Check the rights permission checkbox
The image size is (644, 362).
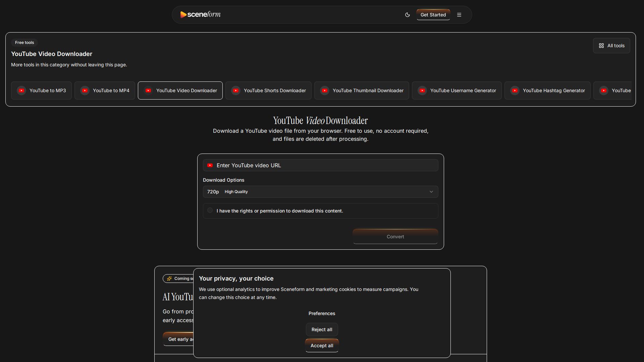[210, 210]
